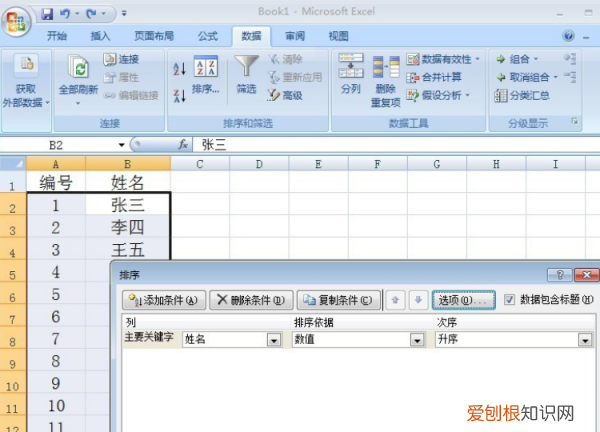Viewport: 600px width, 432px height.
Task: Click the Select All corner of the sheet
Action: click(x=13, y=164)
